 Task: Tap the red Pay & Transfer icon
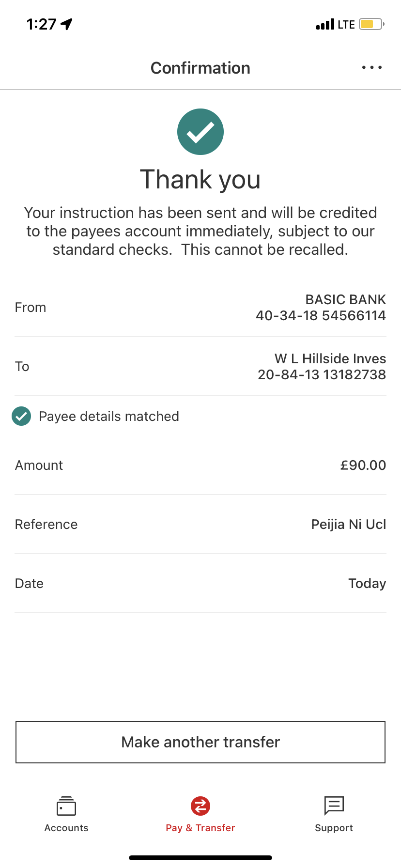[200, 806]
